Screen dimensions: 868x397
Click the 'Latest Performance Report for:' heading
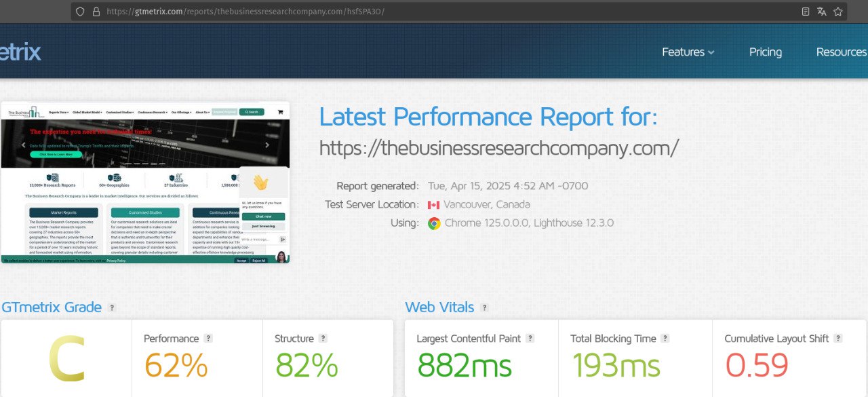coord(488,117)
